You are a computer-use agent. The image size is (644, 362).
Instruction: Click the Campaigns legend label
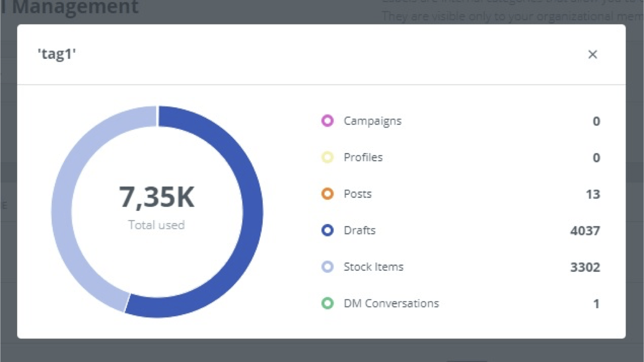tap(373, 121)
